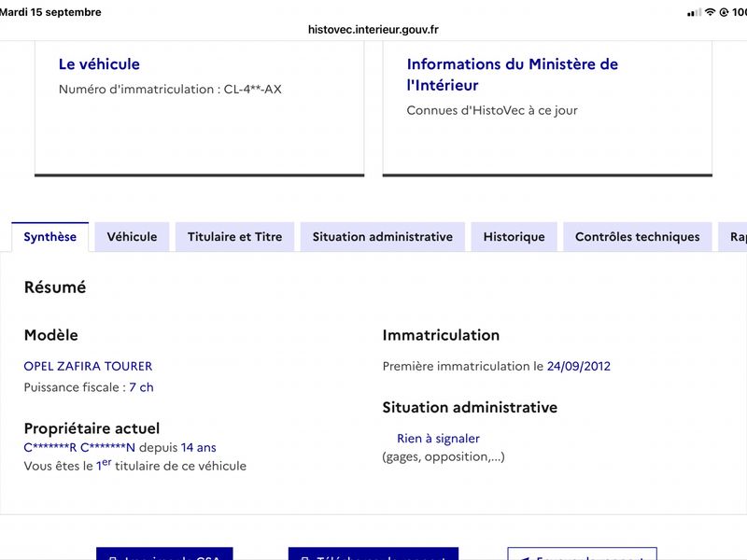747x560 pixels.
Task: Go to the Historique tab
Action: pyautogui.click(x=514, y=237)
